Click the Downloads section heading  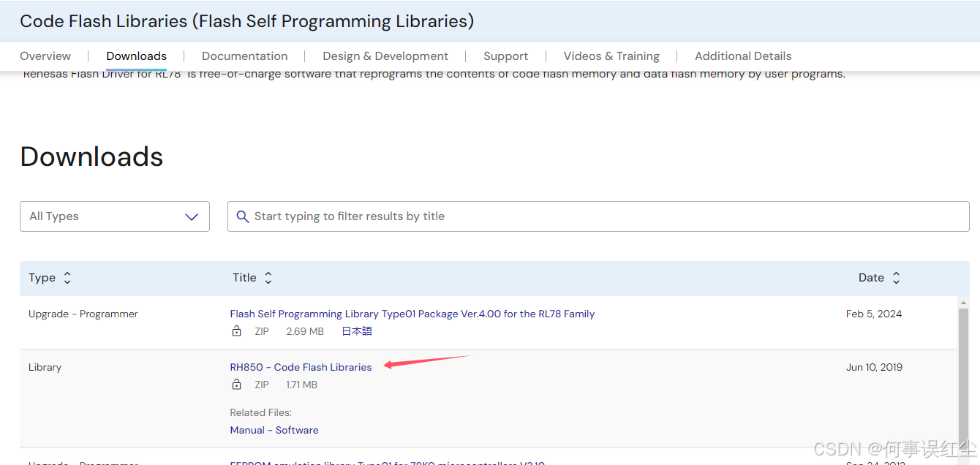tap(91, 156)
